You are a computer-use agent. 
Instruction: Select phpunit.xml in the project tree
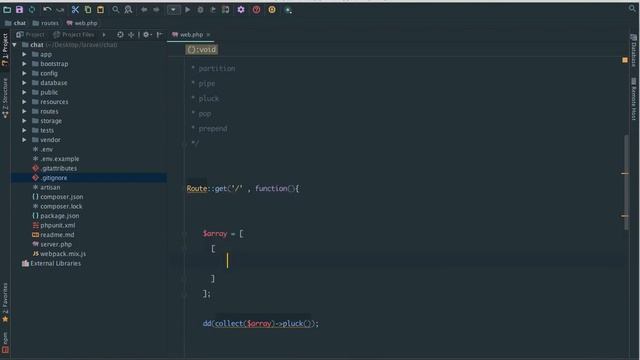tap(53, 225)
